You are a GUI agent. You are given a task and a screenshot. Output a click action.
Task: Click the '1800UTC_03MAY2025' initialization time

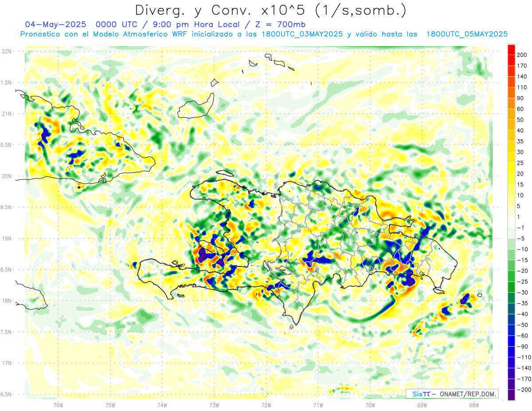[x=302, y=34]
